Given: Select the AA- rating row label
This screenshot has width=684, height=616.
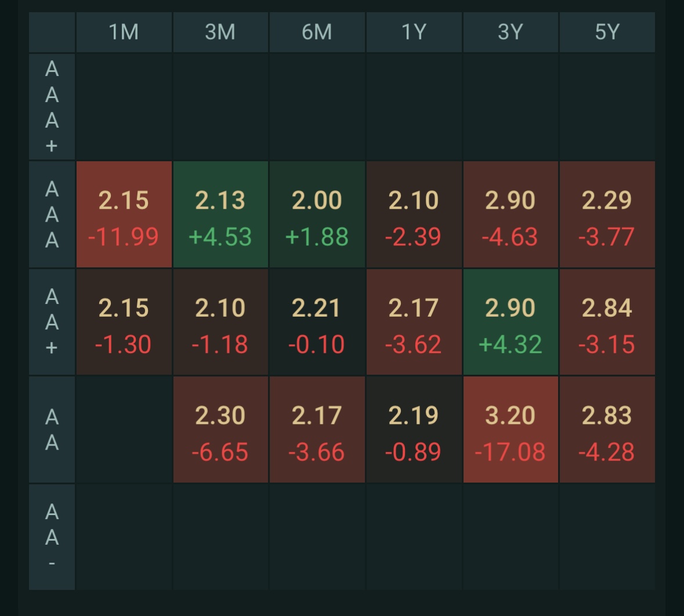Looking at the screenshot, I should 52,537.
